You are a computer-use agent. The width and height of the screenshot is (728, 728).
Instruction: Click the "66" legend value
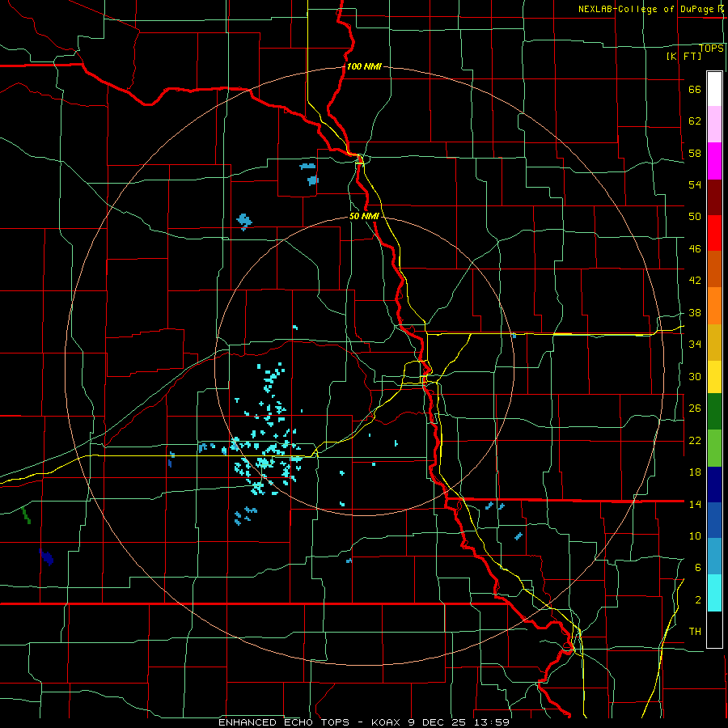[x=695, y=90]
